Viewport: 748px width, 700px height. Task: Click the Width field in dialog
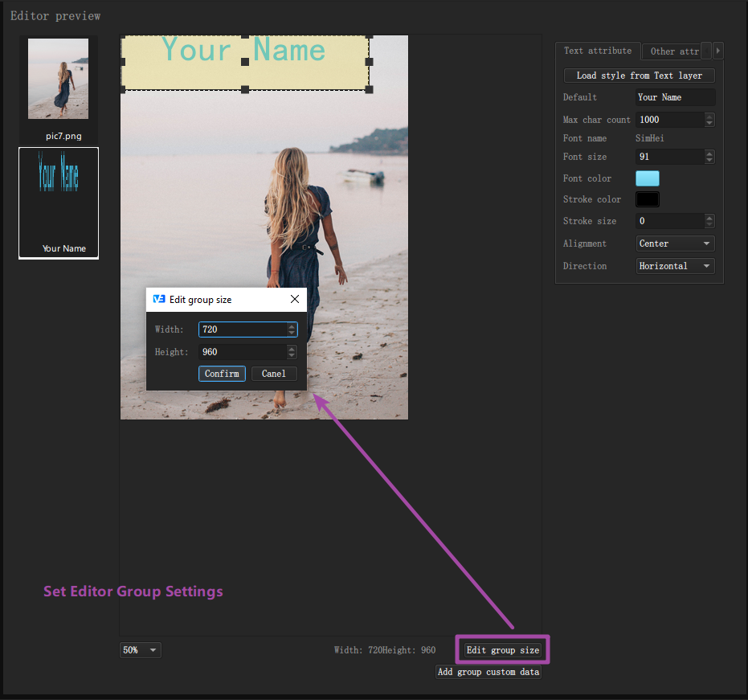243,330
